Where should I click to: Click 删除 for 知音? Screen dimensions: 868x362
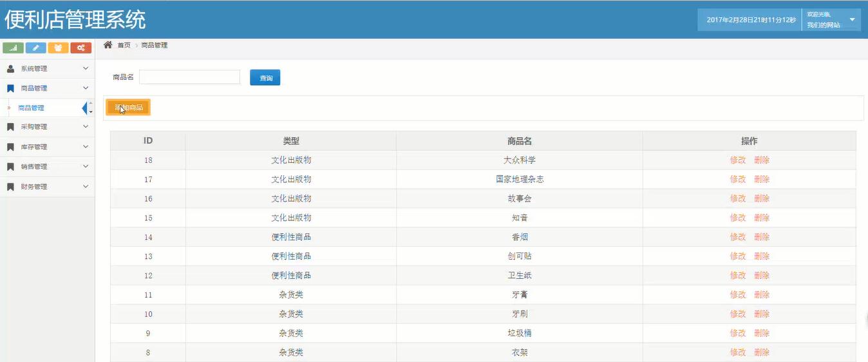click(x=762, y=218)
